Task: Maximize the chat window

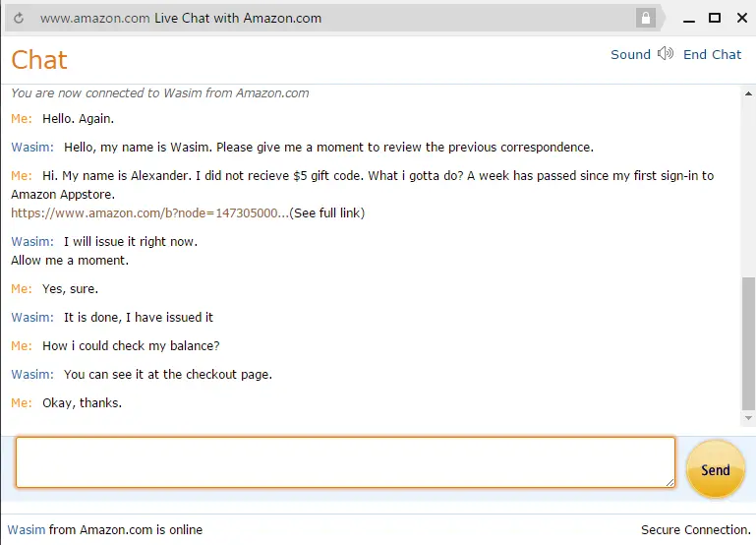Action: point(715,19)
